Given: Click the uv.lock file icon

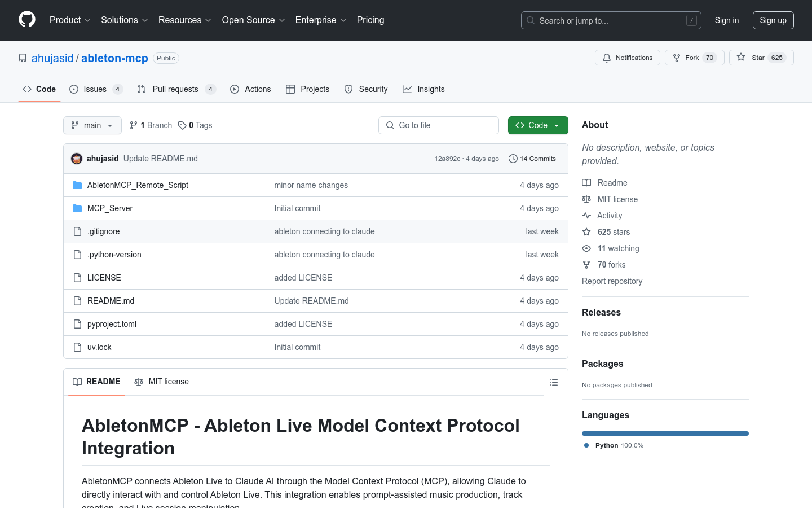Looking at the screenshot, I should (x=77, y=347).
